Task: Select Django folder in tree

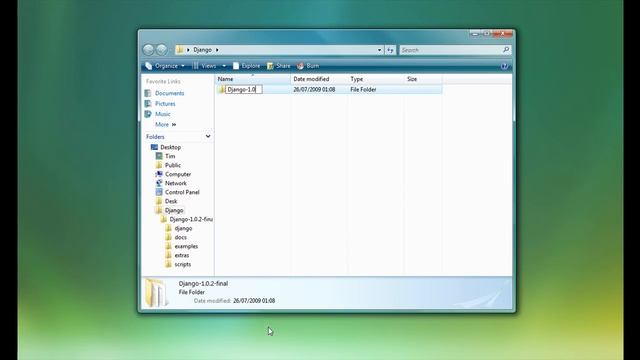Action: [174, 210]
